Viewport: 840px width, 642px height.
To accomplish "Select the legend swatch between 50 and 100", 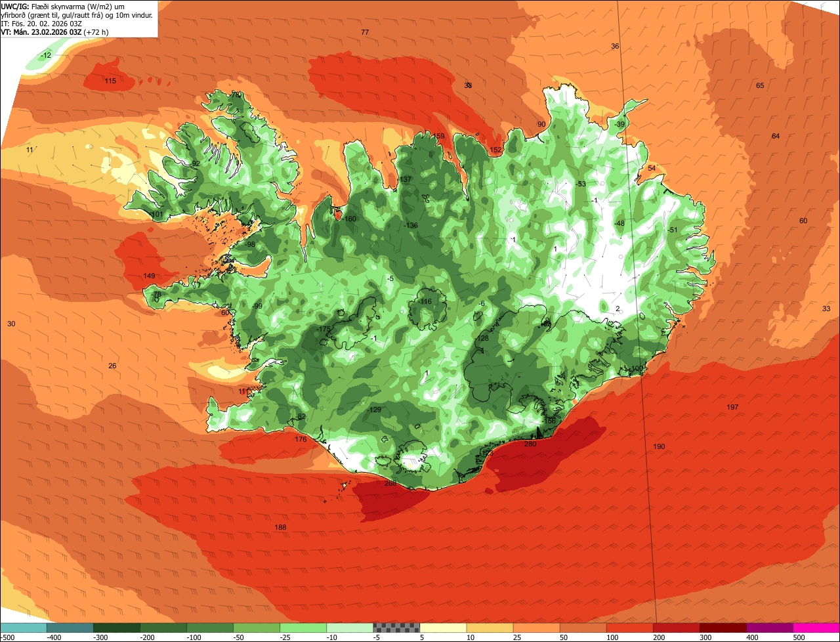I will (x=583, y=628).
